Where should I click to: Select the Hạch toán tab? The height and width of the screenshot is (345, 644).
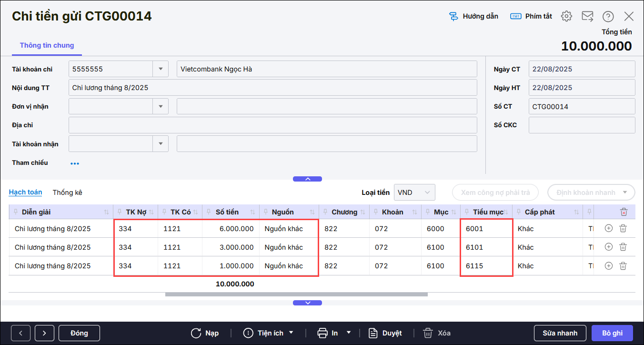25,192
